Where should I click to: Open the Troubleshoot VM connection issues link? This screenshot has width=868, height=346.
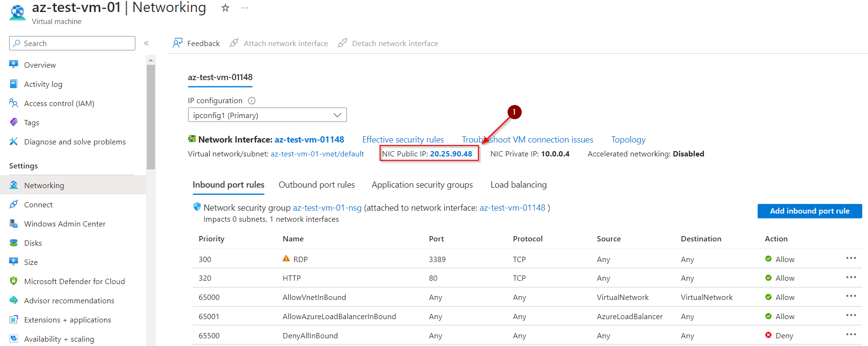(x=528, y=140)
